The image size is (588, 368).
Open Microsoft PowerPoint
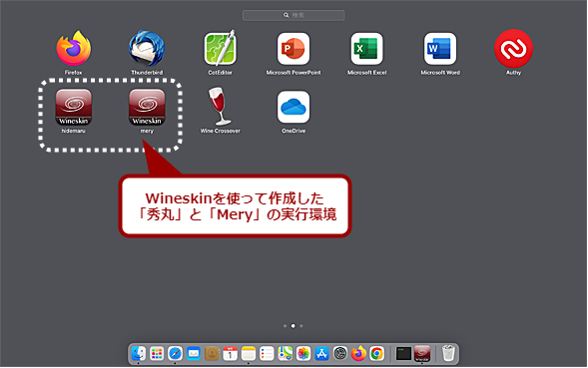click(294, 49)
